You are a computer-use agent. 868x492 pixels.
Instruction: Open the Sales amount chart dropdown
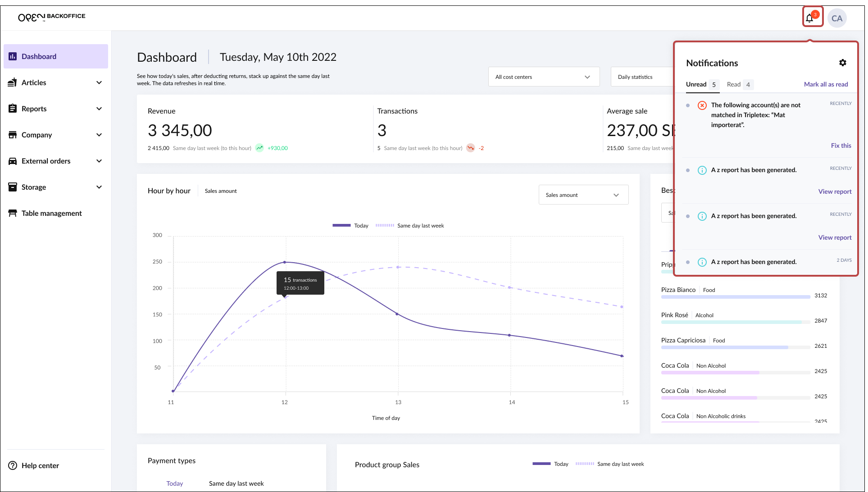(x=583, y=195)
